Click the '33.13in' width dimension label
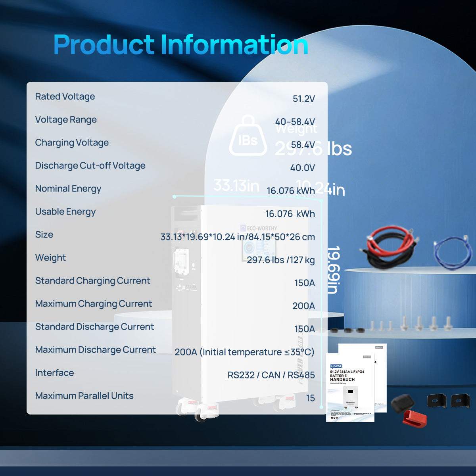The height and width of the screenshot is (476, 476). tap(236, 185)
